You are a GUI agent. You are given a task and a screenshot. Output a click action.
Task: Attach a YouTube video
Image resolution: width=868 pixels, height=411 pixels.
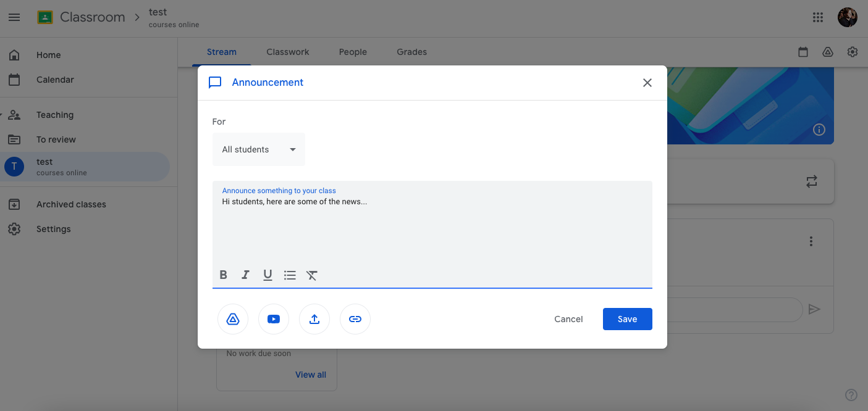pyautogui.click(x=274, y=319)
